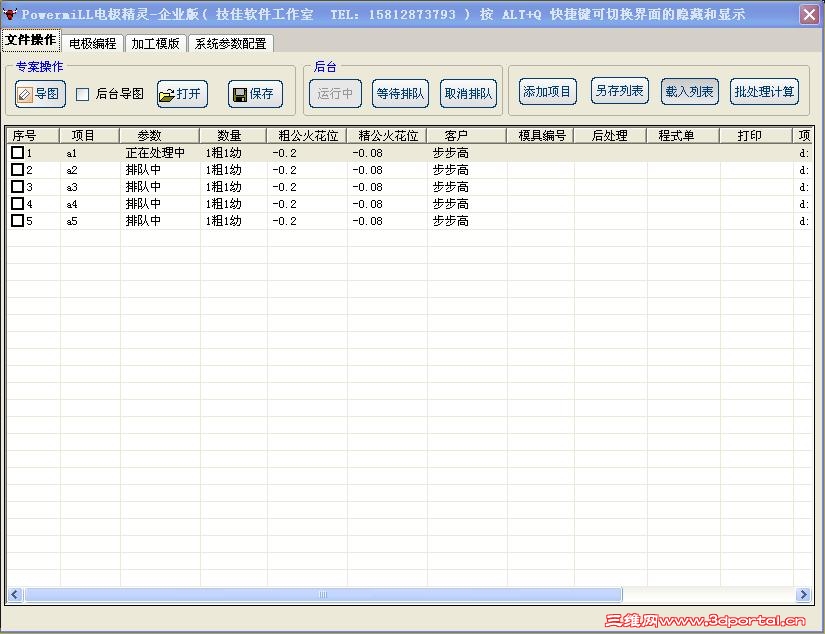Open the 系统参数配置 tab
This screenshot has width=825, height=634.
(230, 43)
